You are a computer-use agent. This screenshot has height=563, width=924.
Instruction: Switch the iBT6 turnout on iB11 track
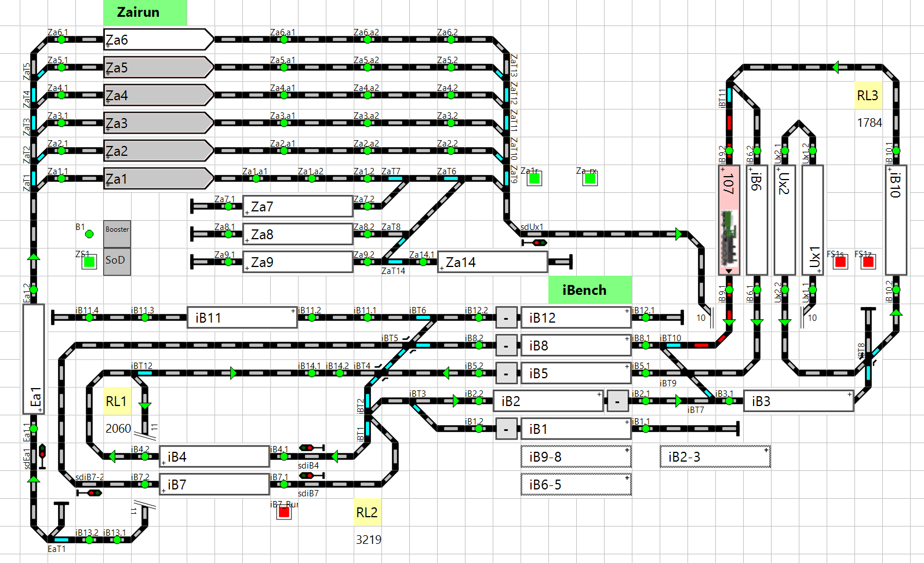coord(423,317)
